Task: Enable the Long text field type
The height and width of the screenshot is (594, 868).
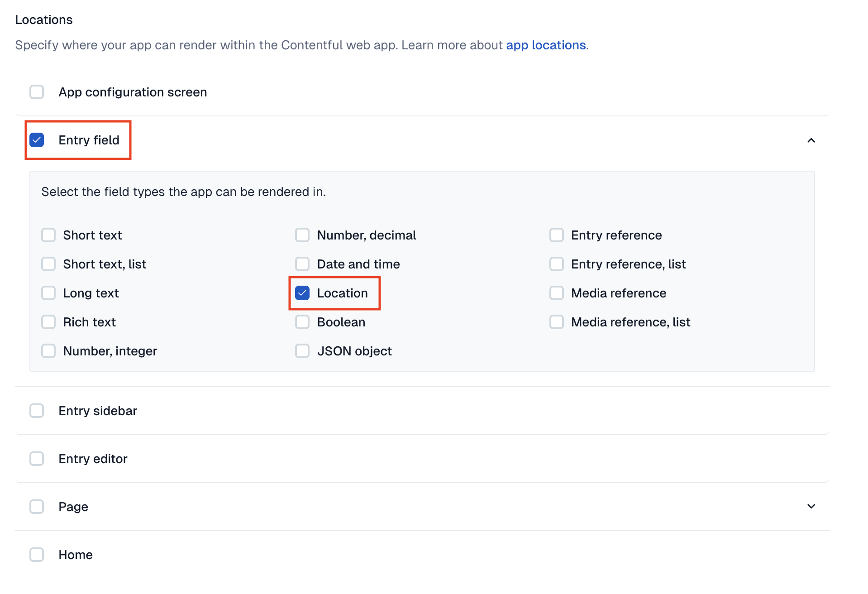Action: (48, 293)
